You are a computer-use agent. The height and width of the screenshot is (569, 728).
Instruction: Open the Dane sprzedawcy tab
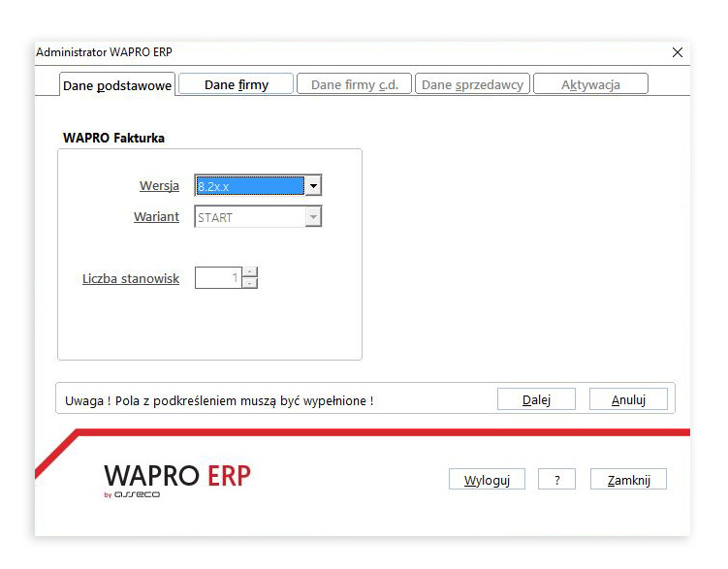pyautogui.click(x=472, y=84)
